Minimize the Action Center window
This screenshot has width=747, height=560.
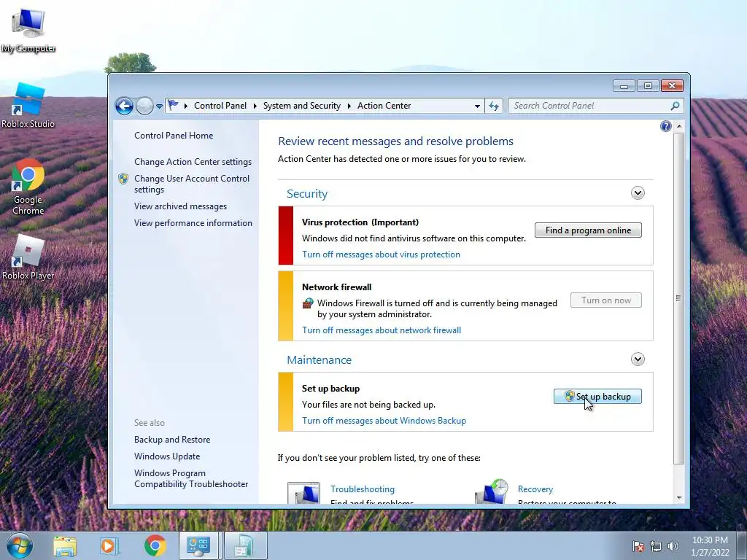pyautogui.click(x=624, y=86)
